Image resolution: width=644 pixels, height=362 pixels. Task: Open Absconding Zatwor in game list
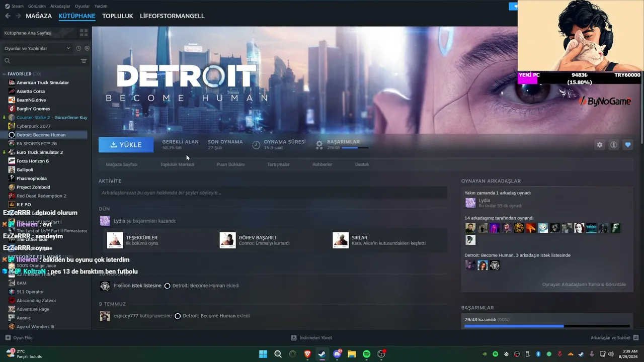[x=36, y=300]
